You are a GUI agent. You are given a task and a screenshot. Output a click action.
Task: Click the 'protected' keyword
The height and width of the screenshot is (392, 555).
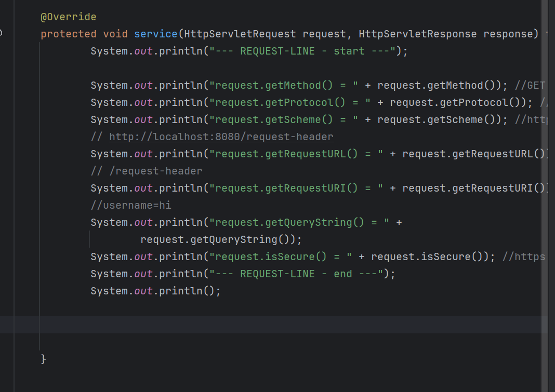click(68, 34)
